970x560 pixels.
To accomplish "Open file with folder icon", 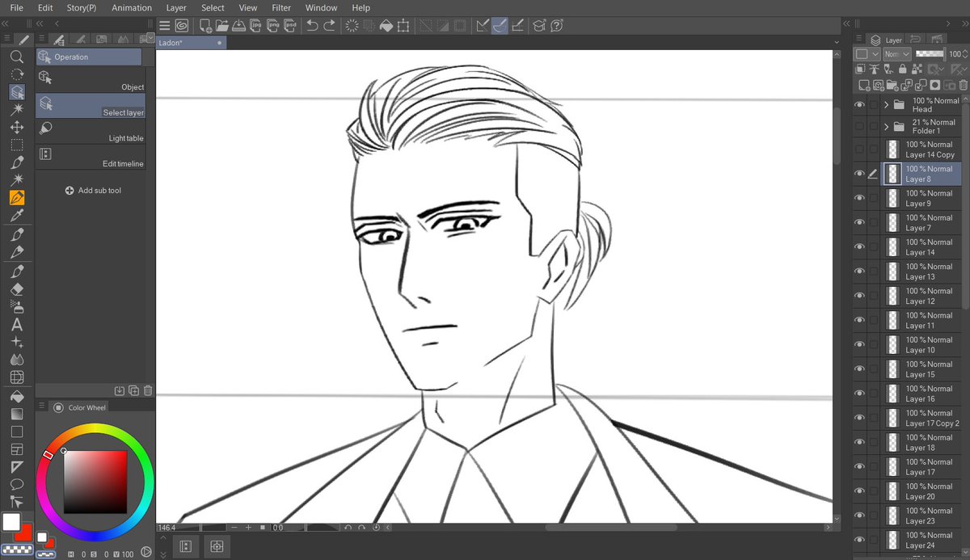I will click(x=222, y=26).
